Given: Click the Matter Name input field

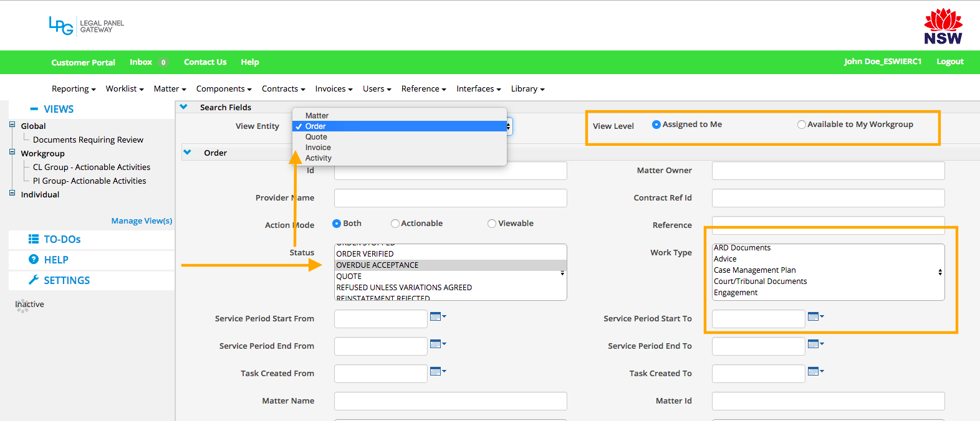Looking at the screenshot, I should (451, 401).
